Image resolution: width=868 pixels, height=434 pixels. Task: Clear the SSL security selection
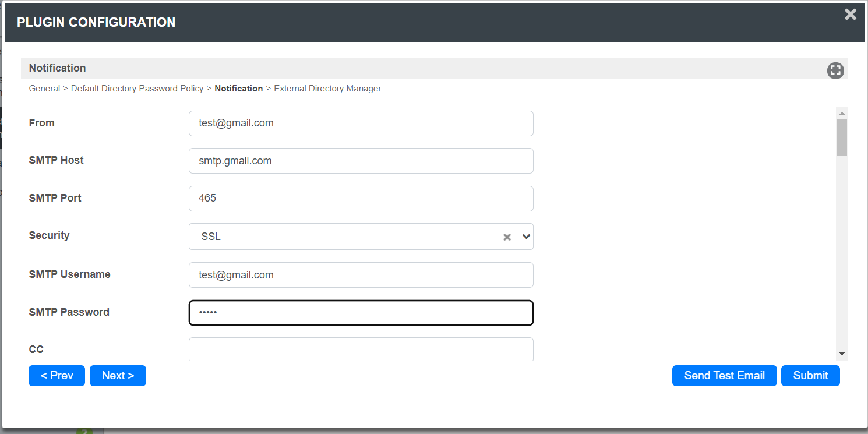pos(507,237)
